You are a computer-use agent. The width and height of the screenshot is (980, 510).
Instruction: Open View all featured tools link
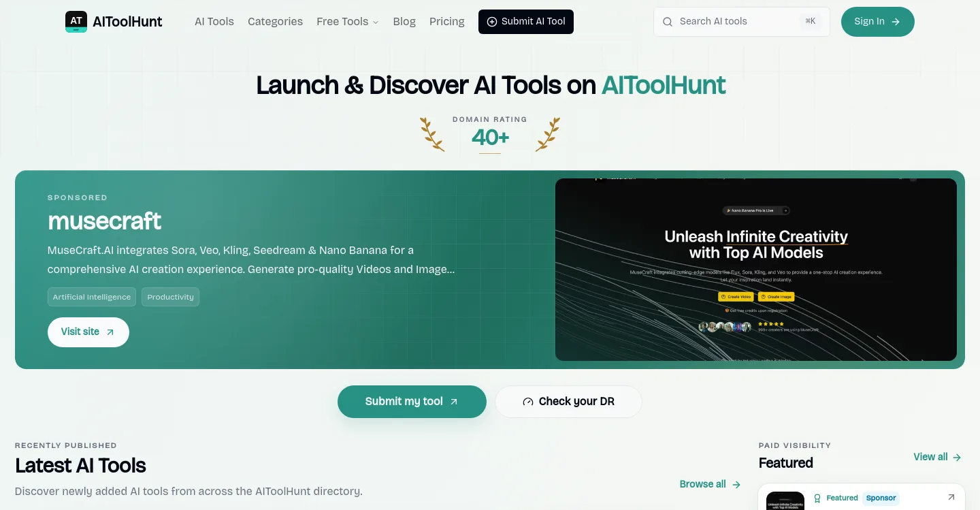coord(937,457)
